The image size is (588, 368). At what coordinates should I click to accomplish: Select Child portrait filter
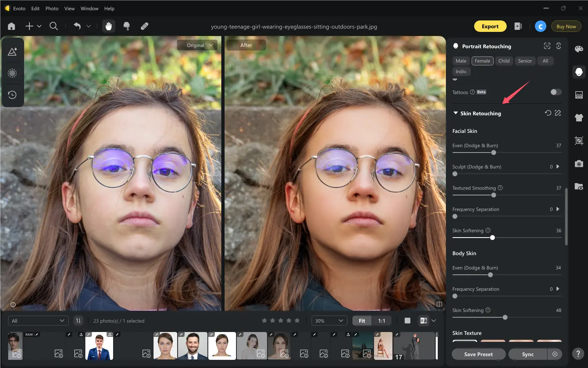[x=504, y=61]
